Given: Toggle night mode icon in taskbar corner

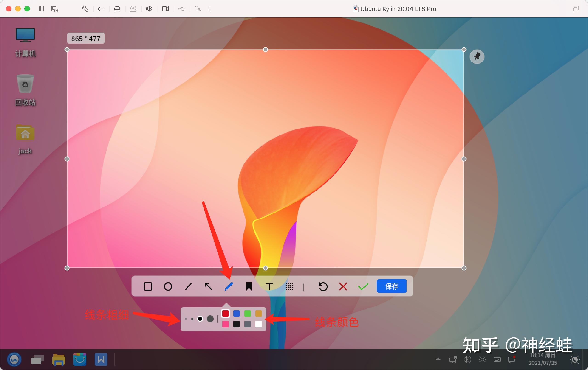Looking at the screenshot, I should pos(575,359).
